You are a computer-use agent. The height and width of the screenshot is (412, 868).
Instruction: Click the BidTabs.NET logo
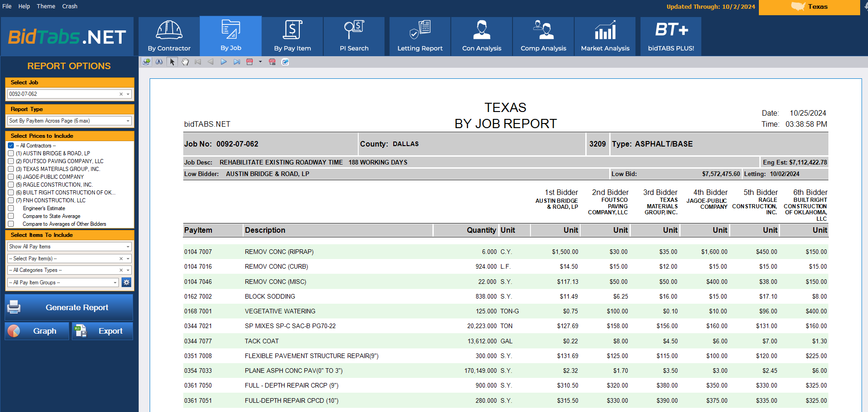pyautogui.click(x=67, y=37)
